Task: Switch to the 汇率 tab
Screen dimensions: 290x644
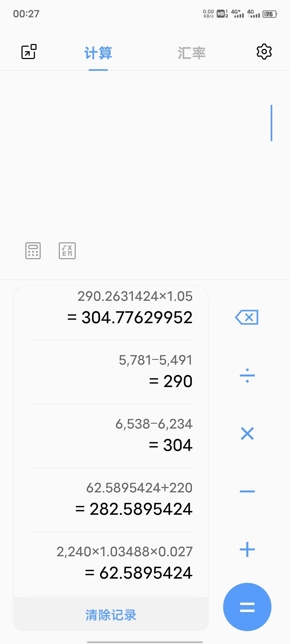Action: pyautogui.click(x=192, y=53)
